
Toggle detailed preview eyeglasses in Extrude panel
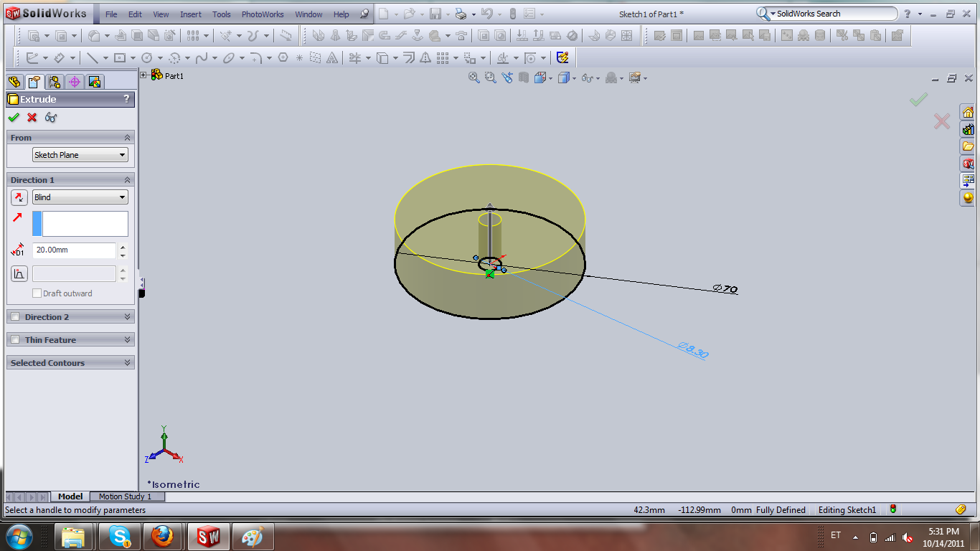click(x=51, y=118)
